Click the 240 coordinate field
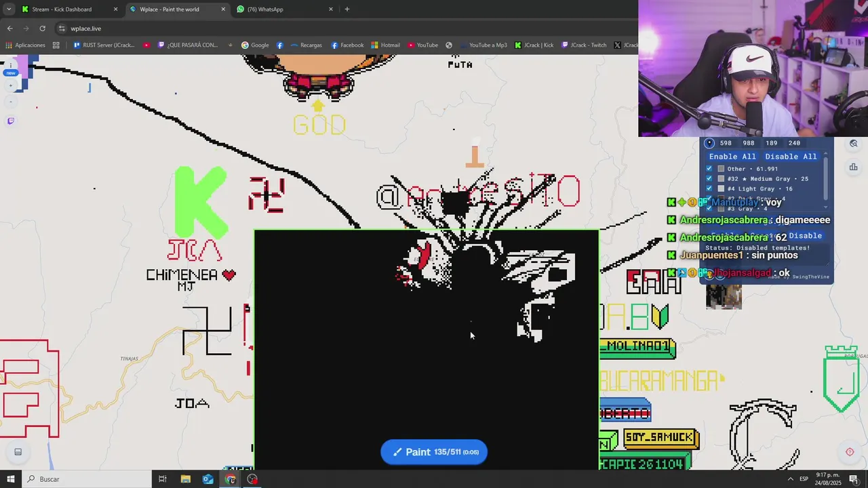Viewport: 868px width, 488px height. click(x=794, y=143)
